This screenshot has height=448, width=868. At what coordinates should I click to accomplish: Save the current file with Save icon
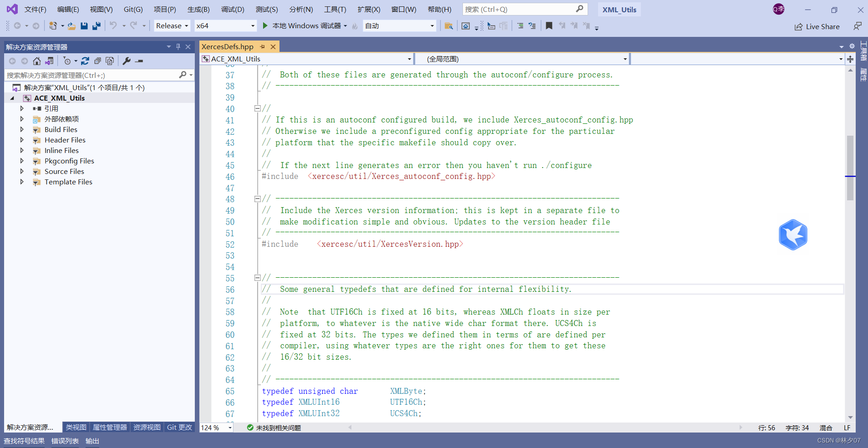(x=84, y=26)
